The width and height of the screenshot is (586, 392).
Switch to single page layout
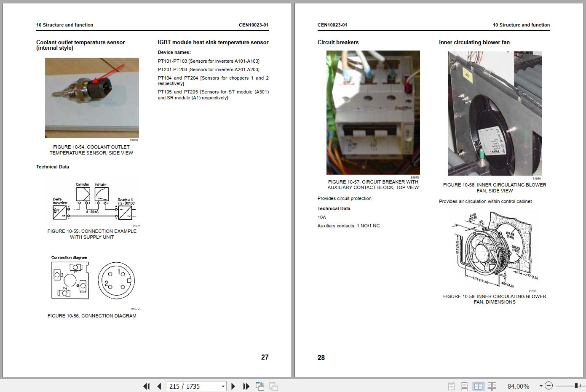pos(451,386)
